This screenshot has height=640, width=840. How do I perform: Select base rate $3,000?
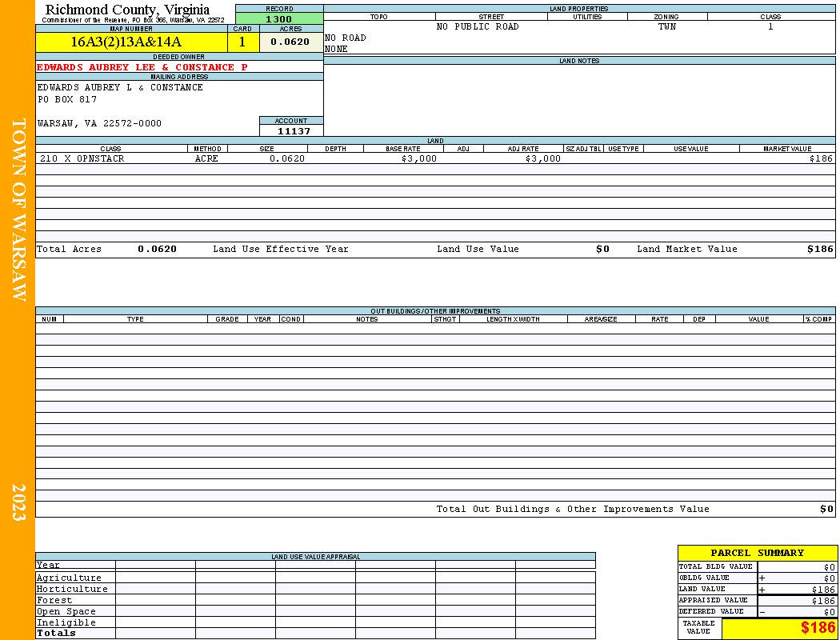point(419,158)
